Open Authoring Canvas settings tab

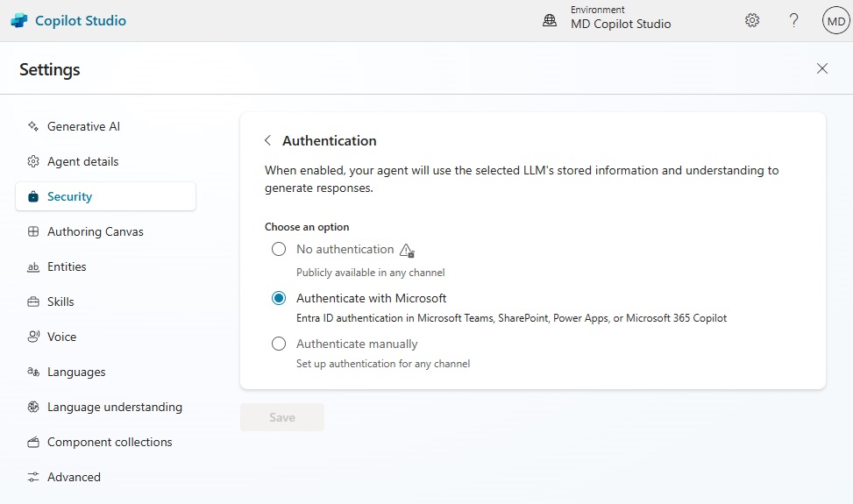[x=105, y=231]
